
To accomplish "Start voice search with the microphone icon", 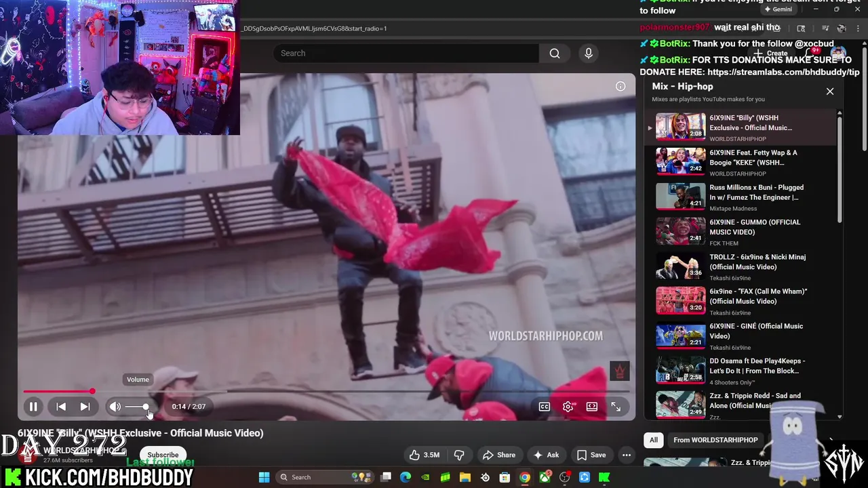I will coord(589,54).
